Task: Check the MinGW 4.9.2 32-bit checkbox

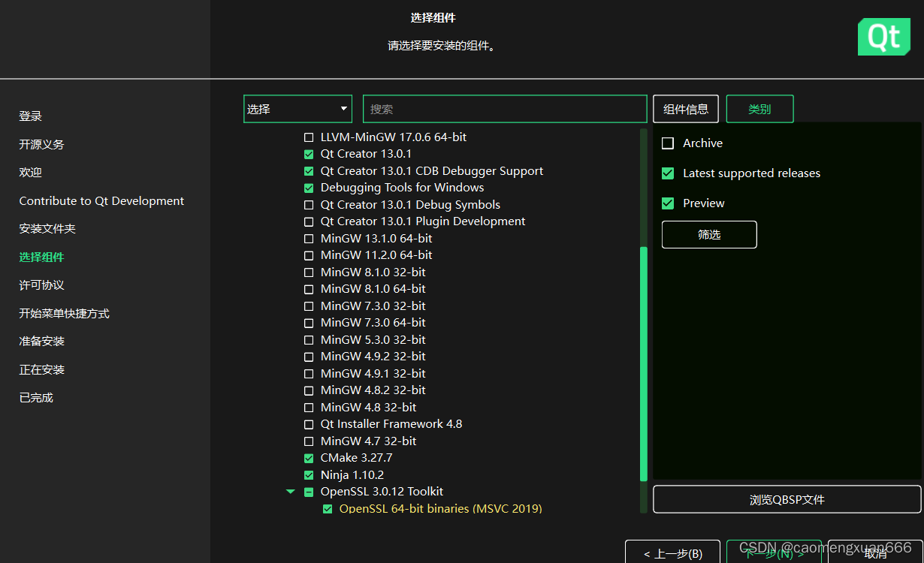Action: coord(309,357)
